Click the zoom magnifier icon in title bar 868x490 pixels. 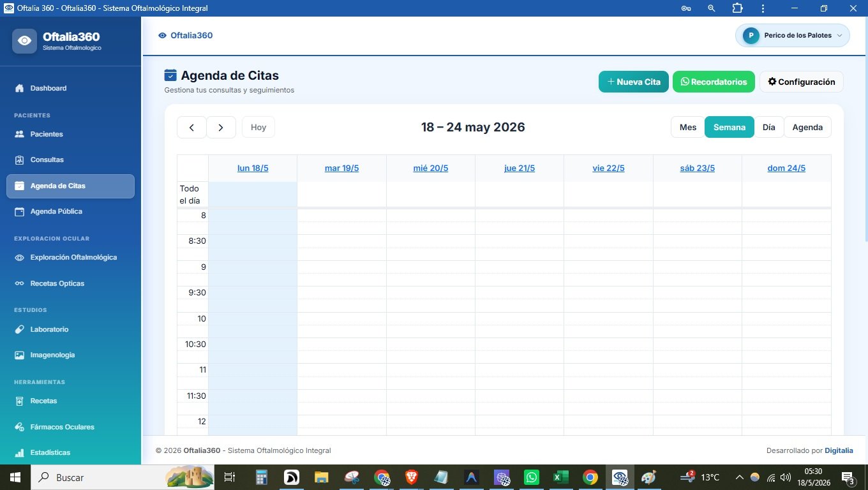click(x=712, y=8)
